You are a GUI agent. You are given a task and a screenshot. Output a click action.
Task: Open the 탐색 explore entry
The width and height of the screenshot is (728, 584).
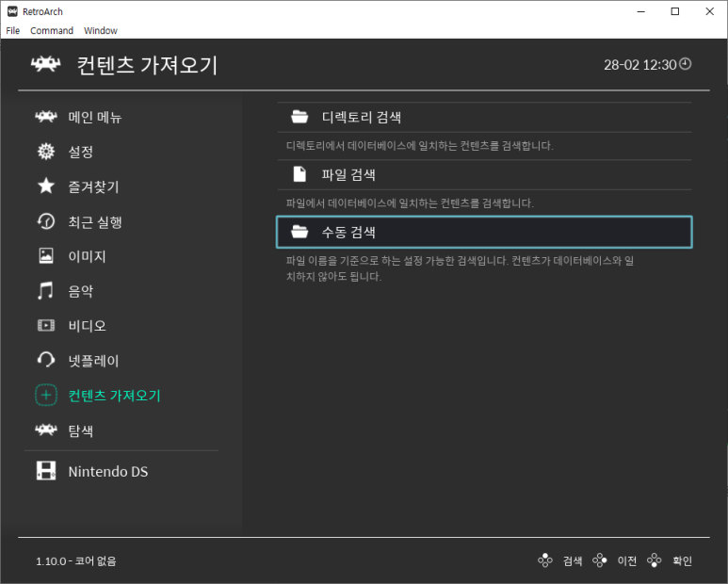(81, 430)
